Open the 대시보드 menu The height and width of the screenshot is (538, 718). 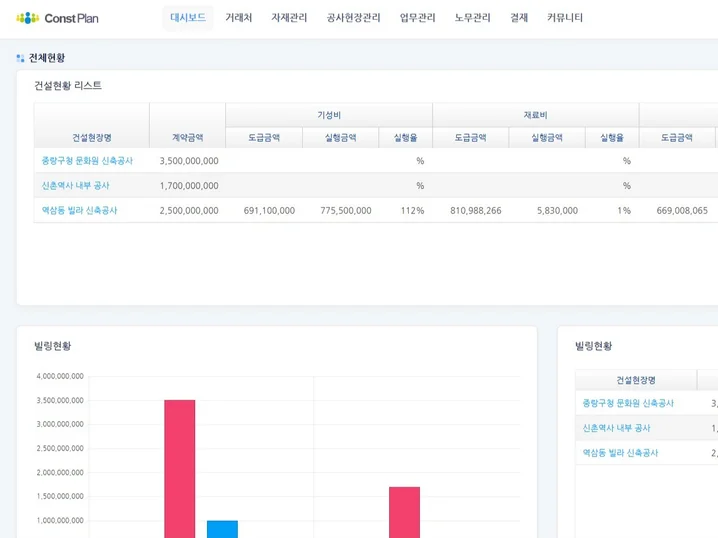pos(188,18)
